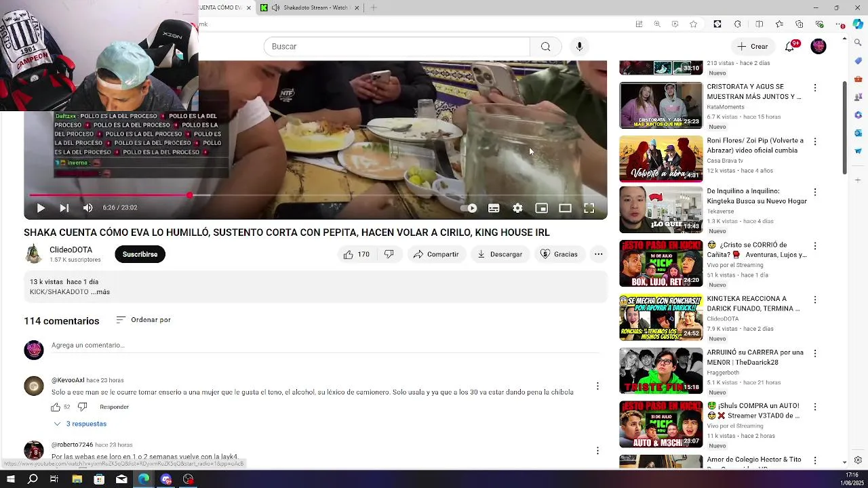
Task: Add page to favorites star icon
Action: point(693,24)
